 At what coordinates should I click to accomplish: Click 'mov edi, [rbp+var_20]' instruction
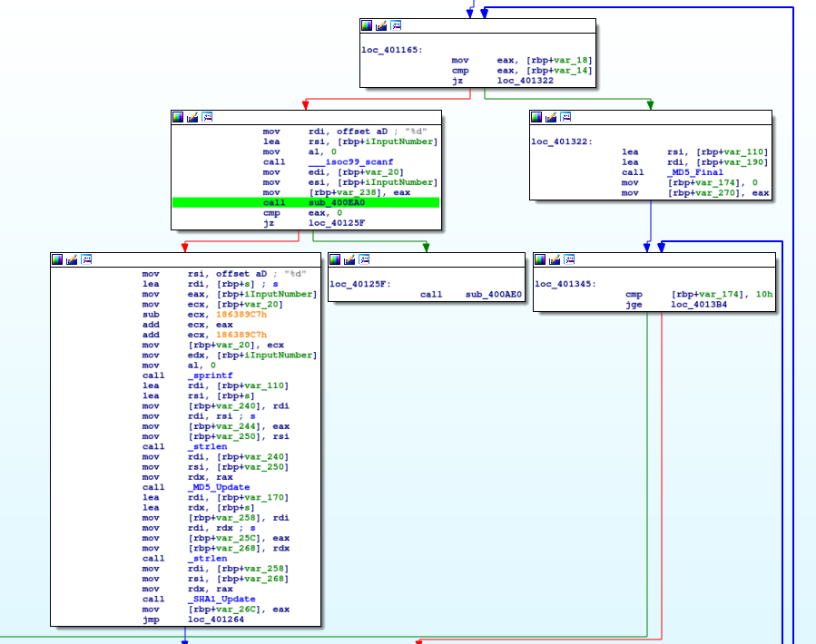(334, 172)
